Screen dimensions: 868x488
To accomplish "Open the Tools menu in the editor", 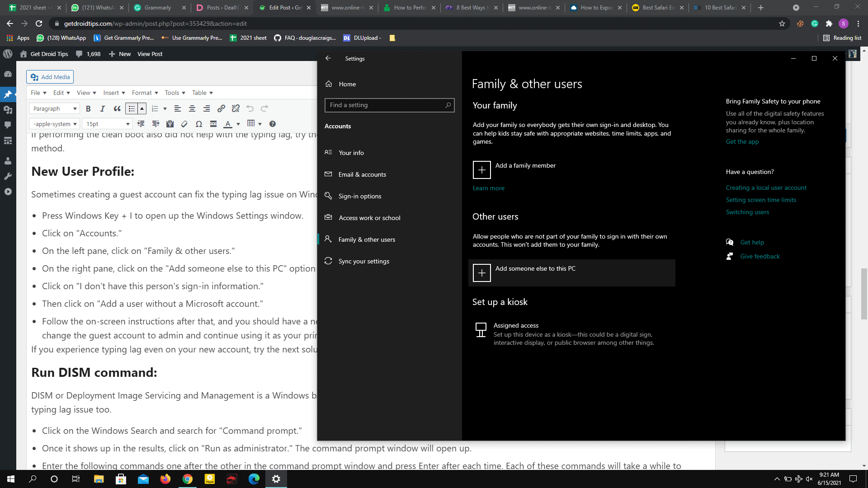I will pos(172,93).
